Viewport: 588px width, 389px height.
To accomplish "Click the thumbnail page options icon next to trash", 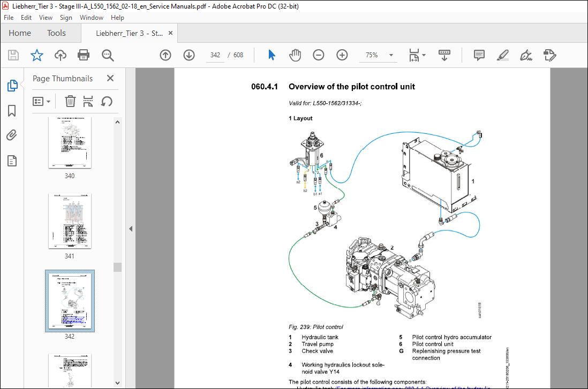I will (x=88, y=101).
